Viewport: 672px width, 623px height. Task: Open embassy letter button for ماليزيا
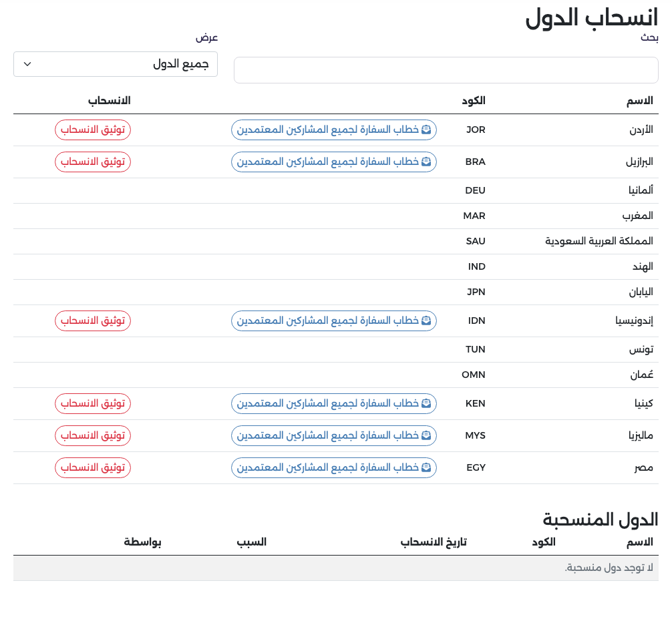point(334,436)
